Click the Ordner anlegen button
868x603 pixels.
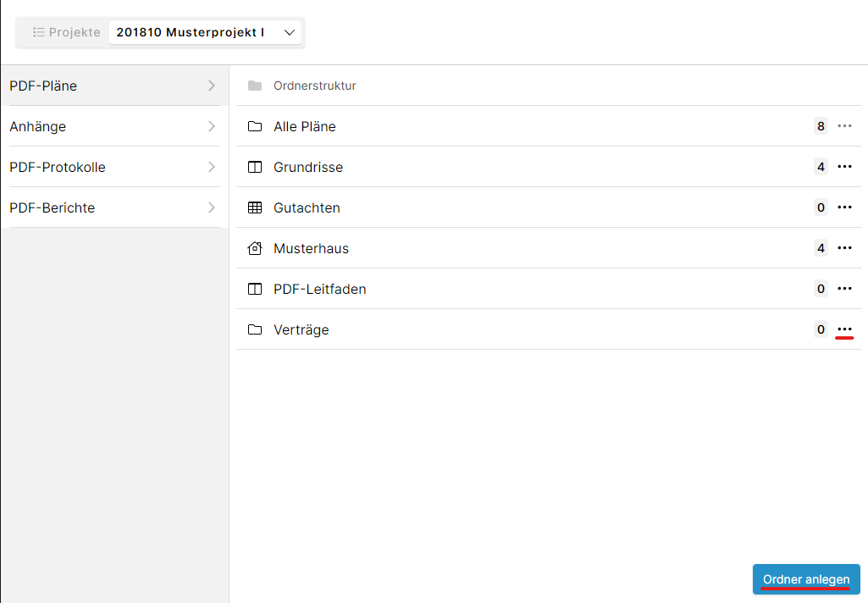click(806, 579)
